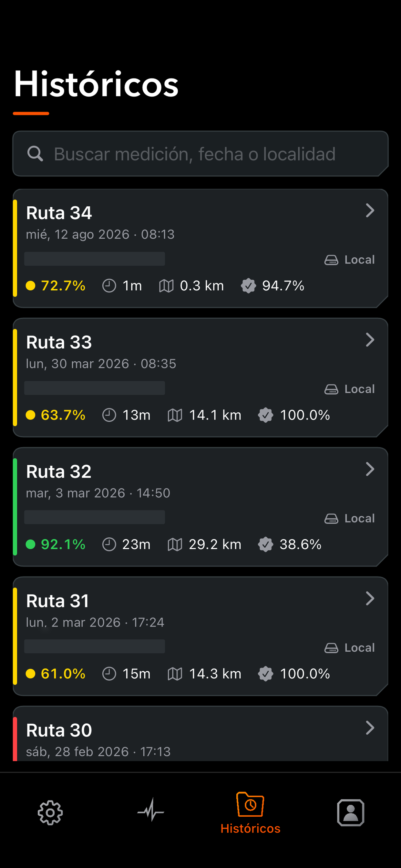Tap the search magnifier icon

35,154
